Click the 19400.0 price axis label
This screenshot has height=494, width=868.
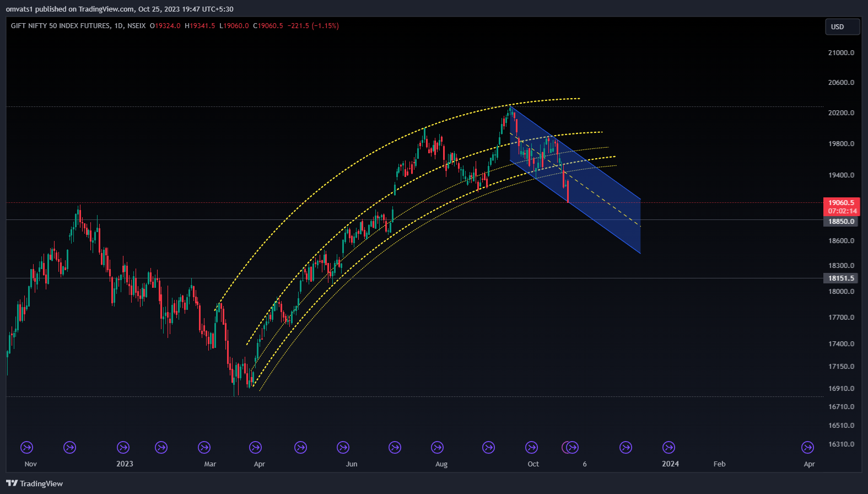(x=841, y=175)
